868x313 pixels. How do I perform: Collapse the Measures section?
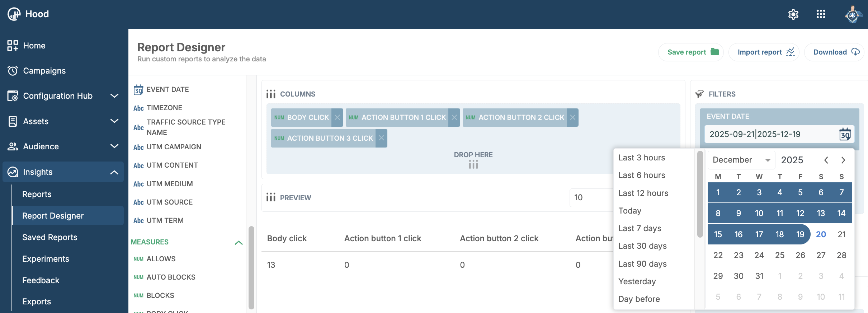[239, 243]
